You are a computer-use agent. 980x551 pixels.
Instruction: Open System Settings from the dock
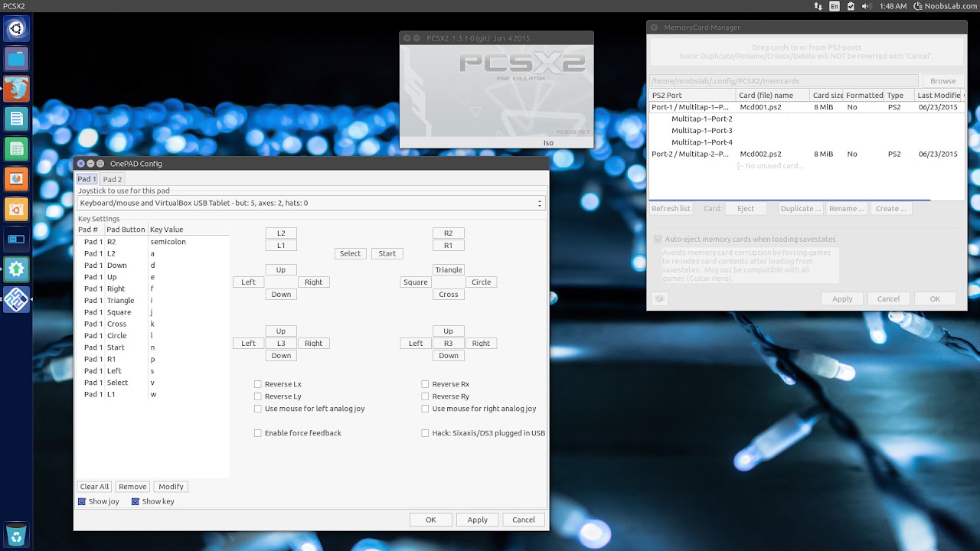click(x=15, y=239)
